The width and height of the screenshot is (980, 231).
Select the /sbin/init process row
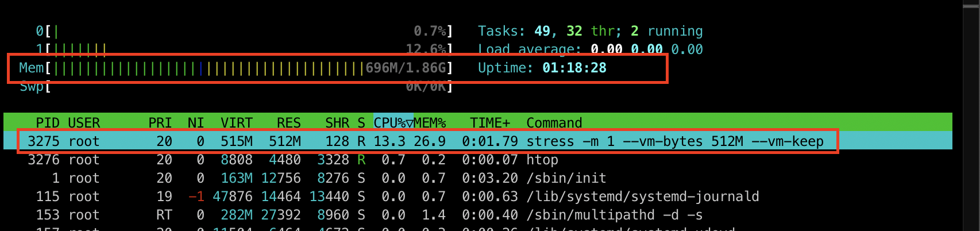(478, 178)
